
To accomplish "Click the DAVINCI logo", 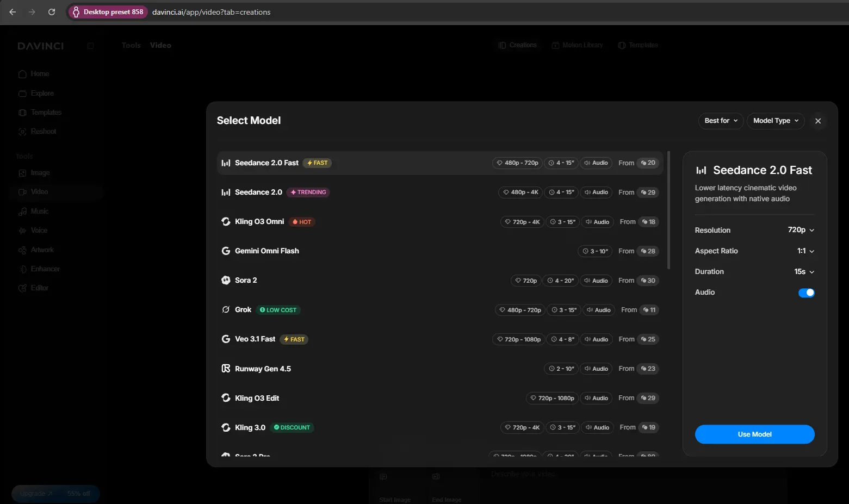I will click(40, 46).
